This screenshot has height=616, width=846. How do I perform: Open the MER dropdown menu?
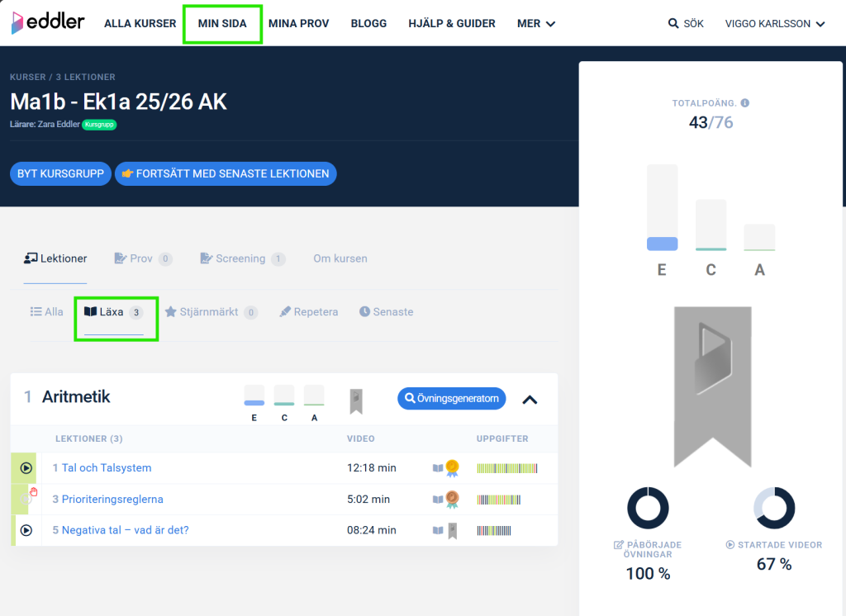tap(535, 24)
